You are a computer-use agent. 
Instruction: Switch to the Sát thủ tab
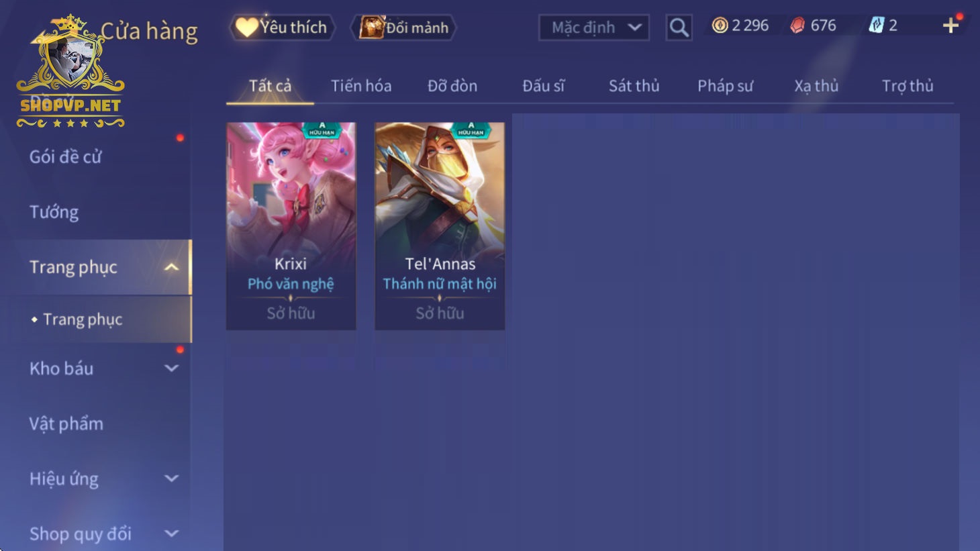coord(634,86)
